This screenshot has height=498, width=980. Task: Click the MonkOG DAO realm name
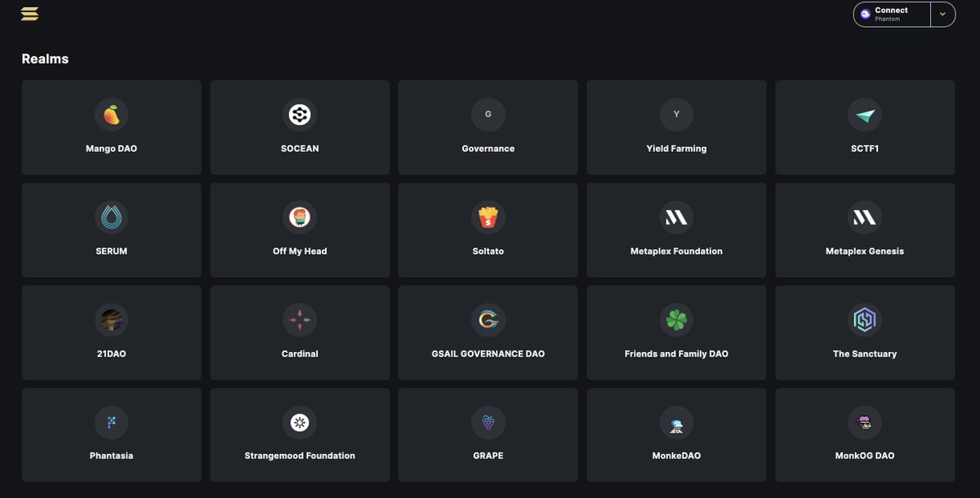point(865,456)
